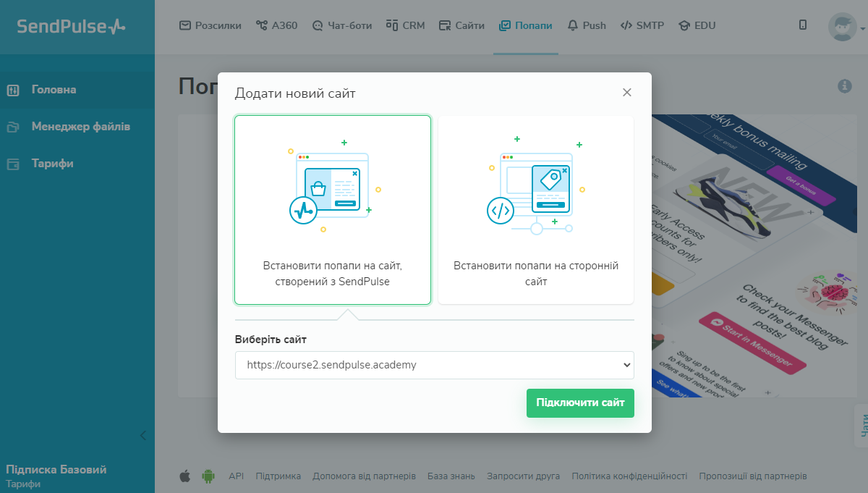The height and width of the screenshot is (493, 868).
Task: Click the SendPulse logo
Action: (71, 27)
